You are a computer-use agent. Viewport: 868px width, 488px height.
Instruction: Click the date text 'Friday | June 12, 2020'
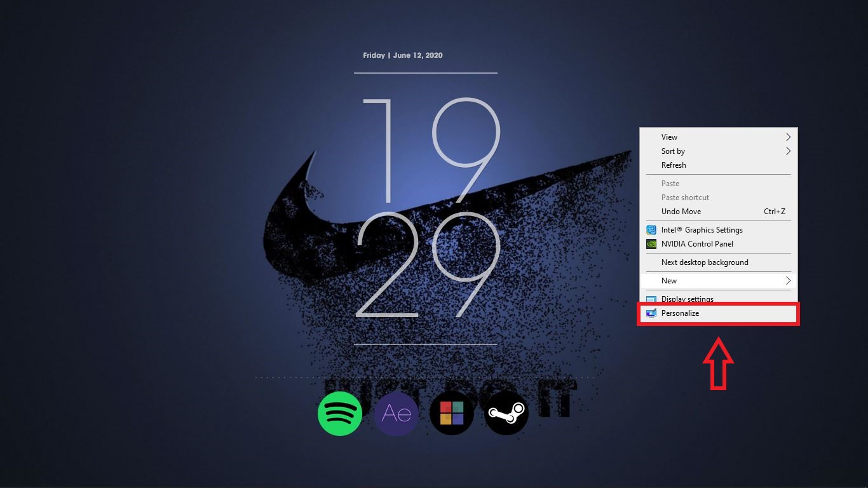click(x=403, y=55)
